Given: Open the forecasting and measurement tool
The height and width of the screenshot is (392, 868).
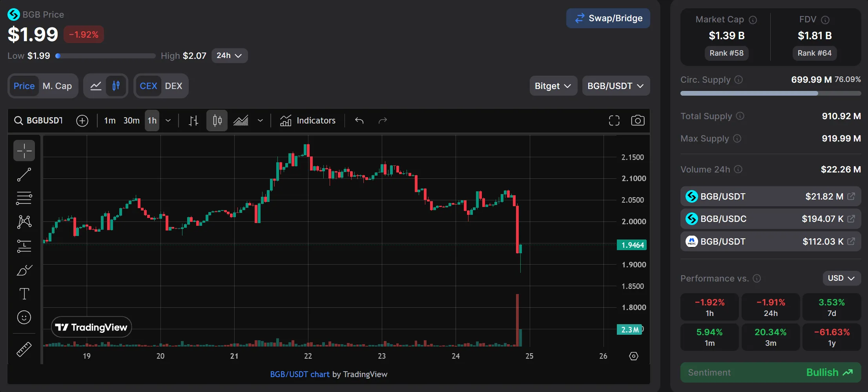Looking at the screenshot, I should (24, 246).
